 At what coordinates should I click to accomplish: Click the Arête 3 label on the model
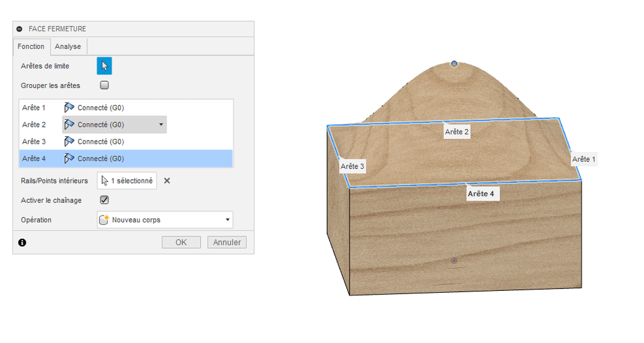(x=352, y=166)
